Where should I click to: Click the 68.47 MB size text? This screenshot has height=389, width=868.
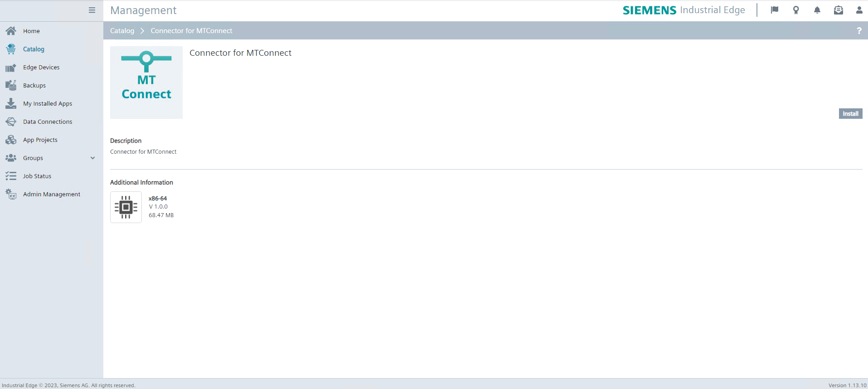(x=161, y=215)
